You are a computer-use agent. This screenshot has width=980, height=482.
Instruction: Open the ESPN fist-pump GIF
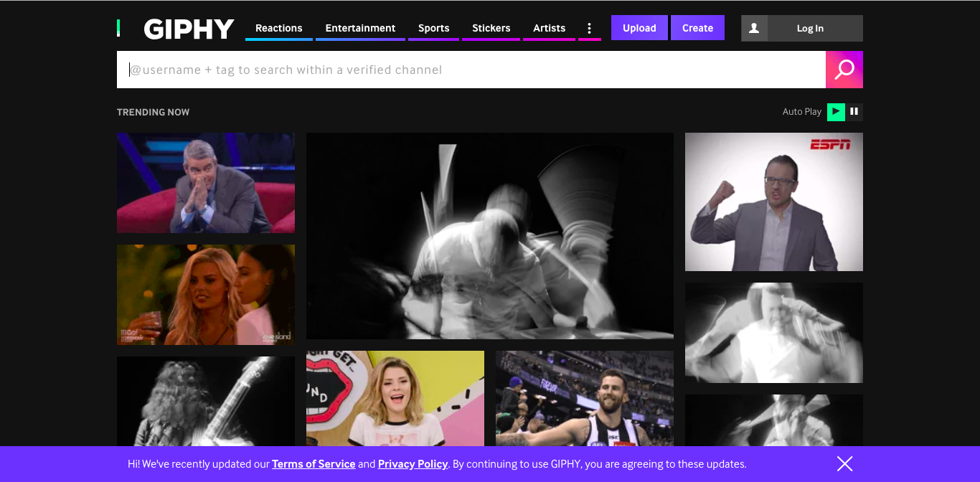point(773,202)
